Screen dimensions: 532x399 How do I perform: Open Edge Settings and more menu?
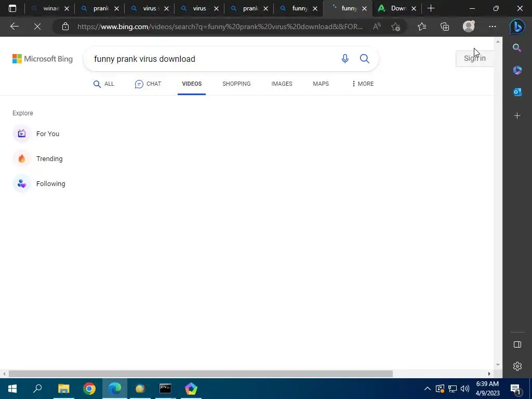point(493,26)
